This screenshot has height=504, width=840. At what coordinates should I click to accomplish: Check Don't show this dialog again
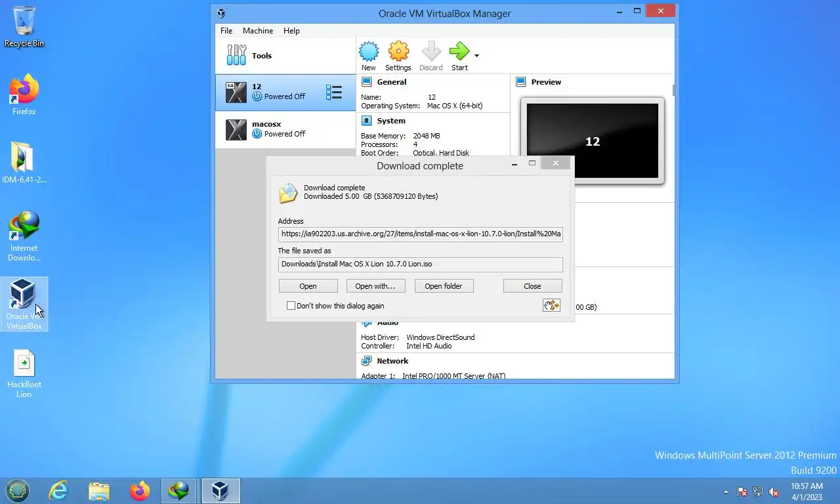click(291, 306)
